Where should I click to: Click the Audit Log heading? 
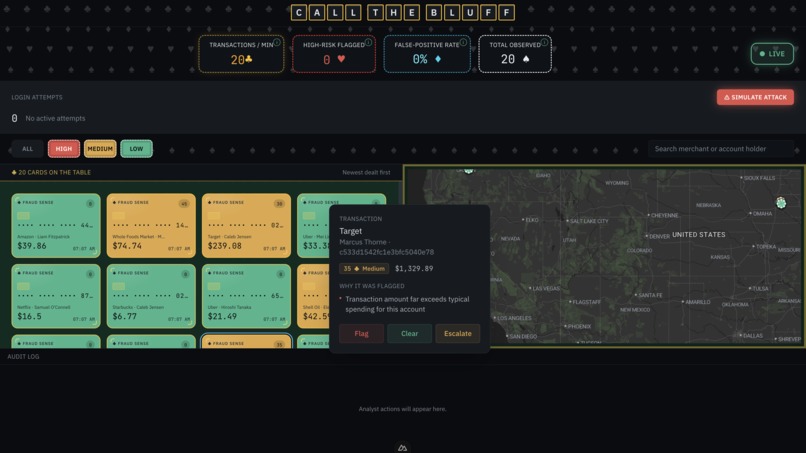(x=23, y=356)
